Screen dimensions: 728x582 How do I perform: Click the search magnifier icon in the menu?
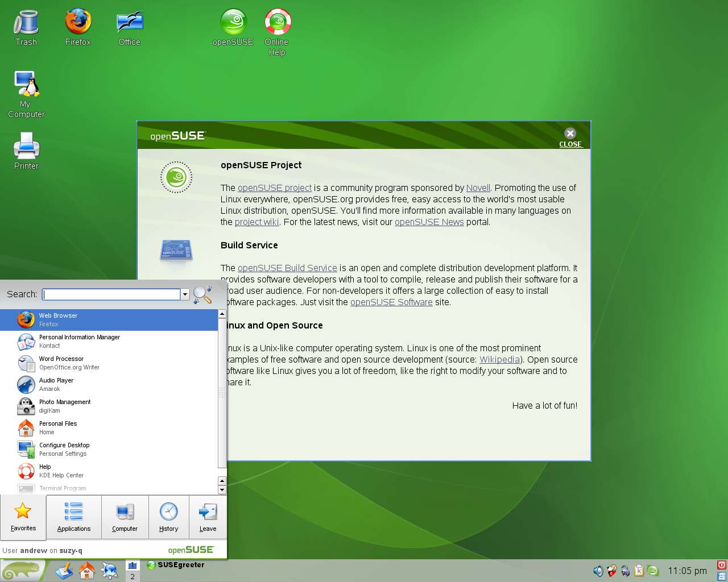(x=202, y=294)
